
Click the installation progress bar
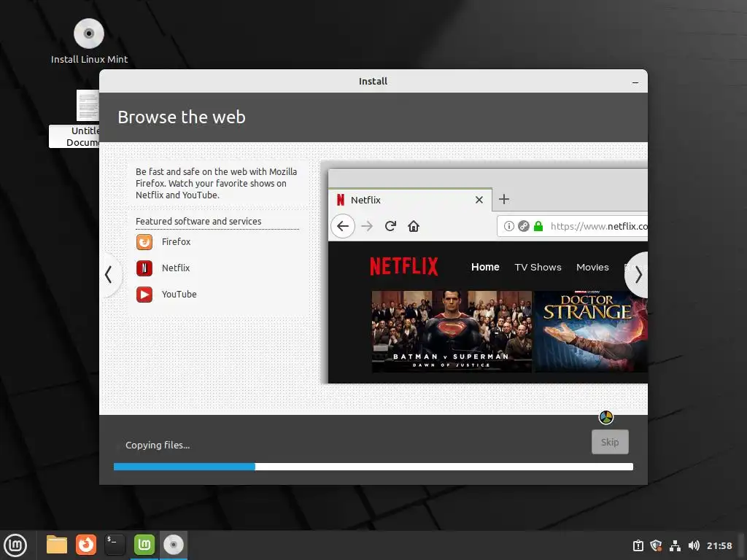373,467
